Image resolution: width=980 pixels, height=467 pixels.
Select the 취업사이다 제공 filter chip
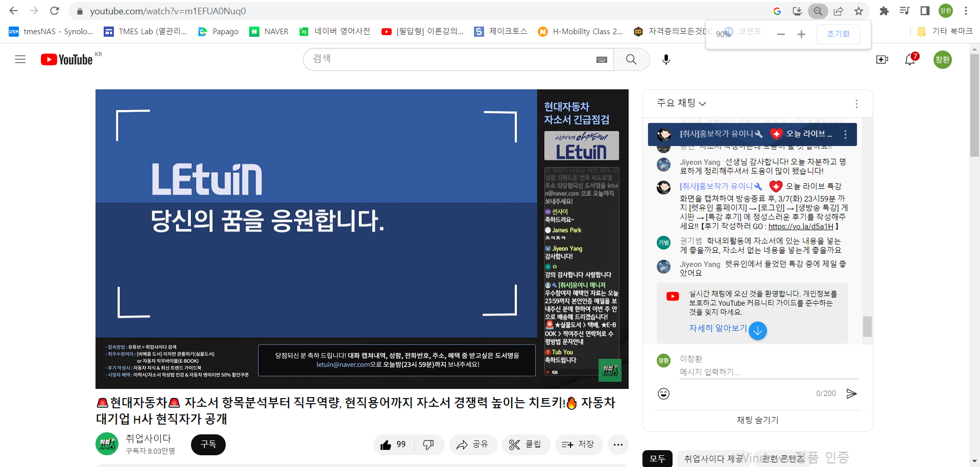pos(713,459)
